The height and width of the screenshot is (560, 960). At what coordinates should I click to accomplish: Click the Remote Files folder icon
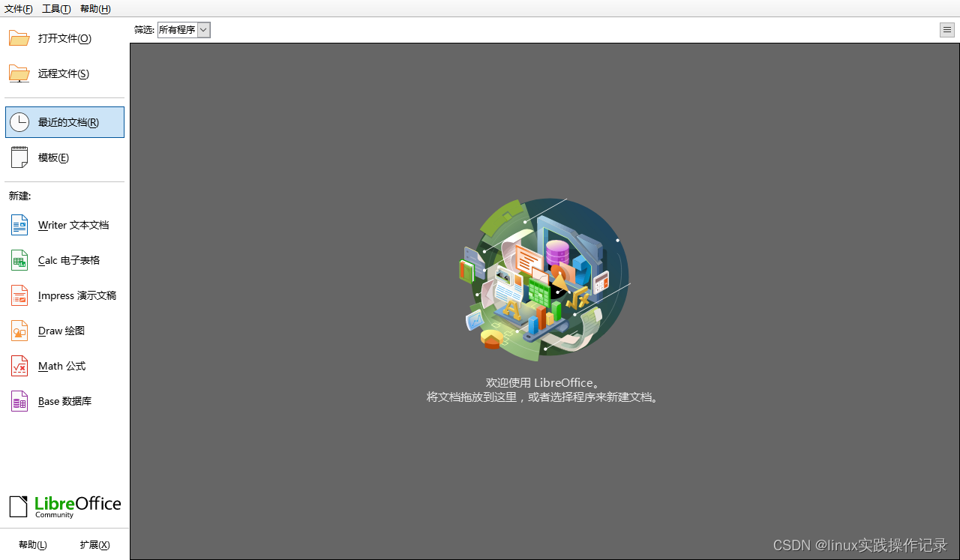coord(19,73)
